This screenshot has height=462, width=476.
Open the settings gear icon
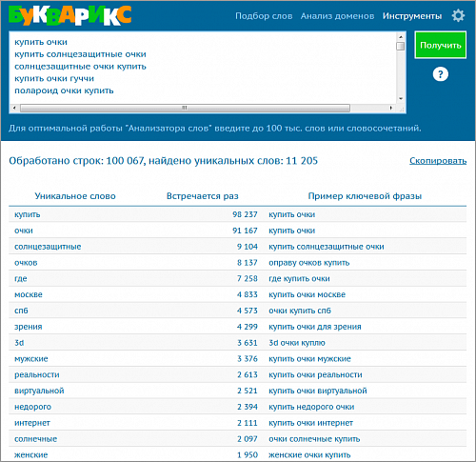[458, 15]
